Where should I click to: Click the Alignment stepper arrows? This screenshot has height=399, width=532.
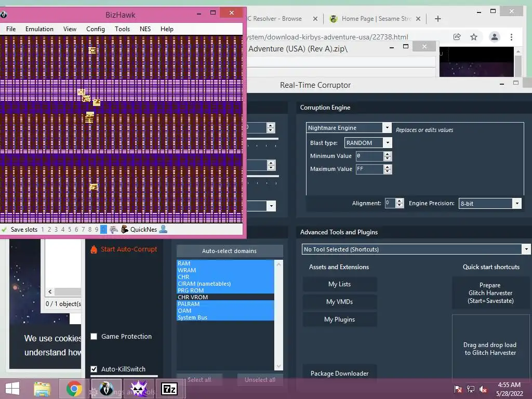click(x=400, y=203)
